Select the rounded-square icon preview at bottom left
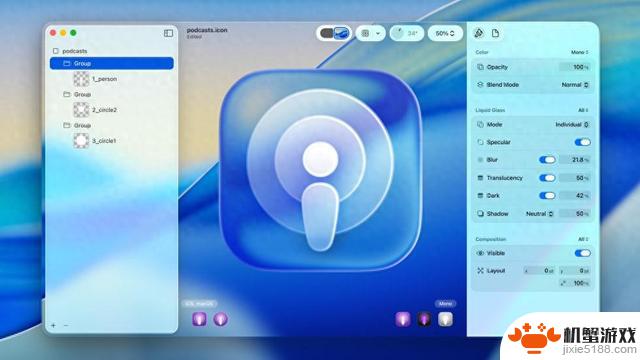640x360 pixels. (200, 319)
